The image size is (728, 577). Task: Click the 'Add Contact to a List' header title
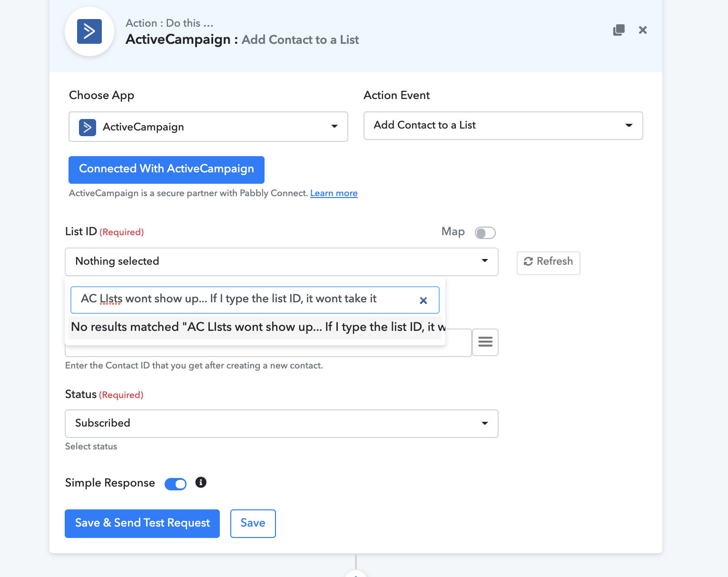300,40
